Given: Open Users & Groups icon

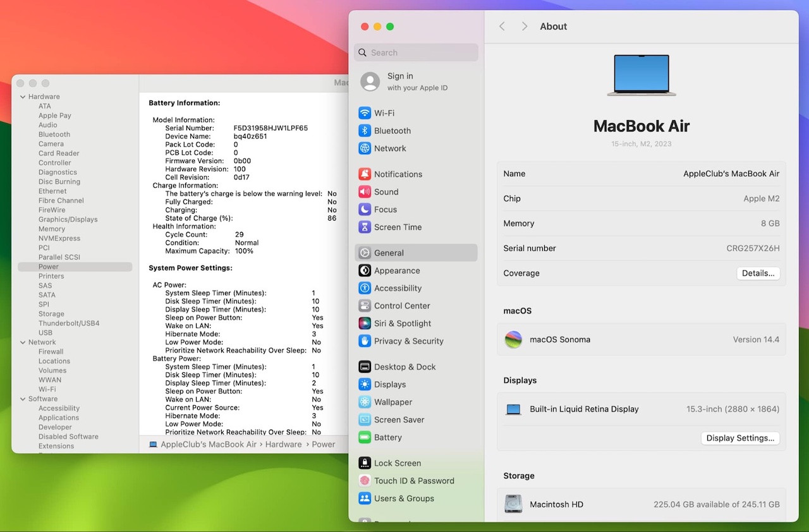Looking at the screenshot, I should (365, 499).
